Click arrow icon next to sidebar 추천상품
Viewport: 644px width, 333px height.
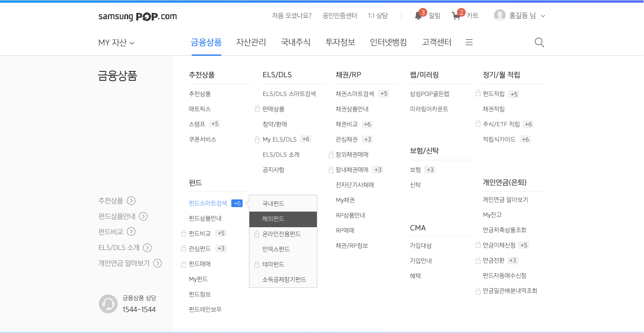tap(131, 201)
